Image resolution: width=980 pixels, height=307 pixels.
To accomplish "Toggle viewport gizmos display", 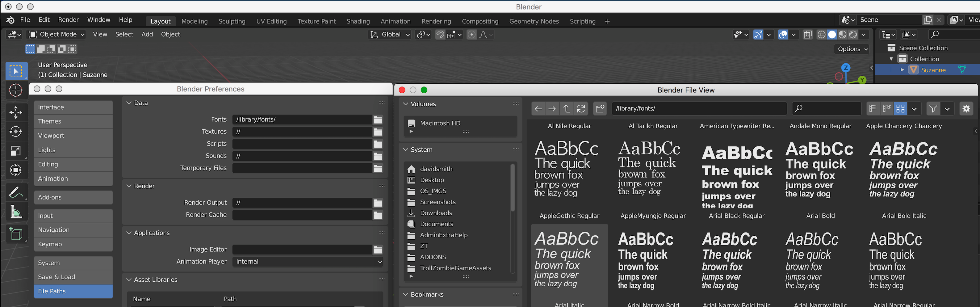I will tap(758, 35).
